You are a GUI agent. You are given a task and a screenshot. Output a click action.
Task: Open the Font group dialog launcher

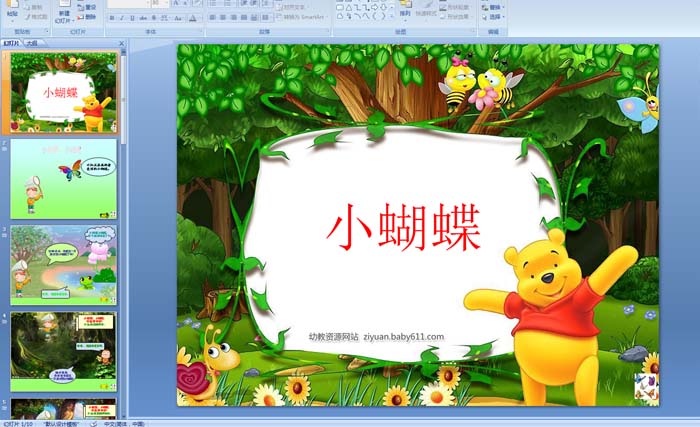[x=201, y=30]
